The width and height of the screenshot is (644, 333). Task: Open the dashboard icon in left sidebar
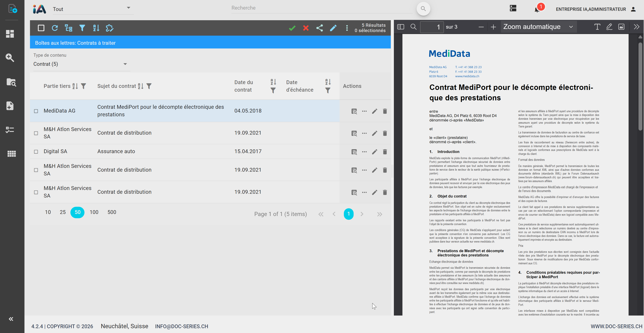(10, 34)
